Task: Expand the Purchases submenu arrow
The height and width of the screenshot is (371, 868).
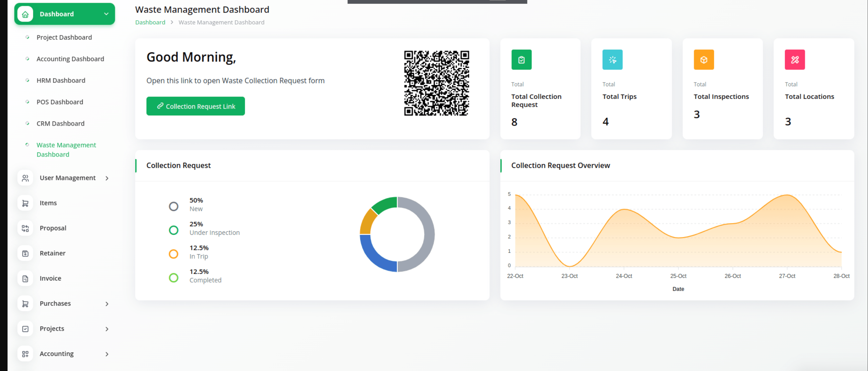Action: coord(107,304)
